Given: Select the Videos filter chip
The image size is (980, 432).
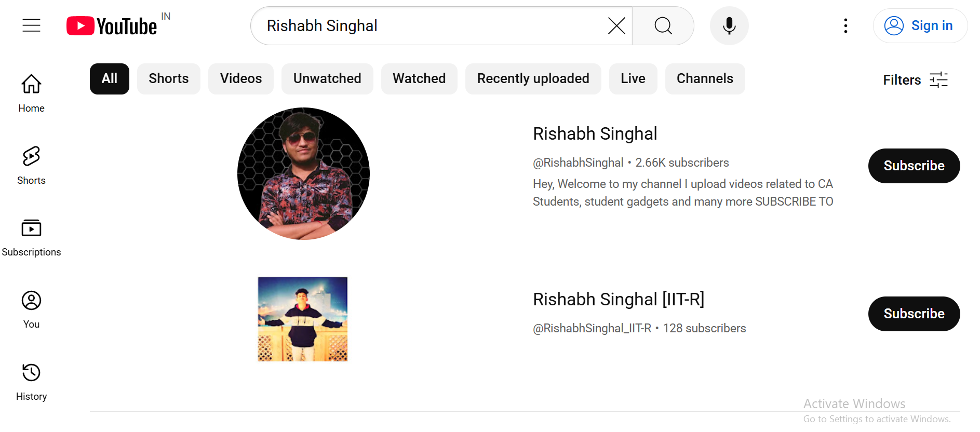Looking at the screenshot, I should [x=240, y=78].
